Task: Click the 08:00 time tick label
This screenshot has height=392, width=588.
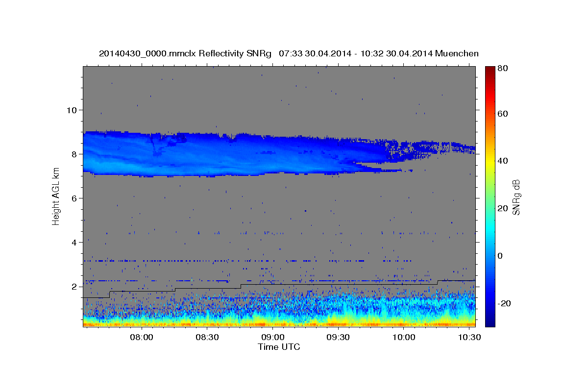Action: tap(142, 338)
